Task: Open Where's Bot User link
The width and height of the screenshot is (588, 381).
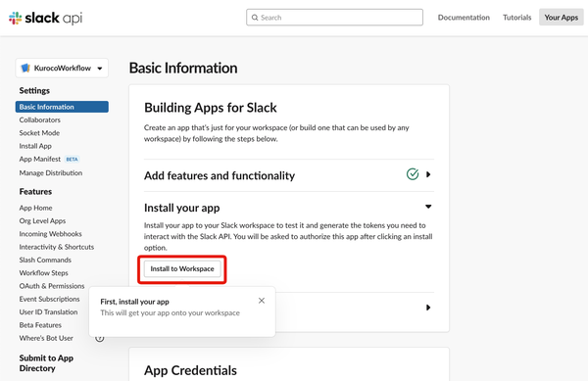Action: click(46, 338)
